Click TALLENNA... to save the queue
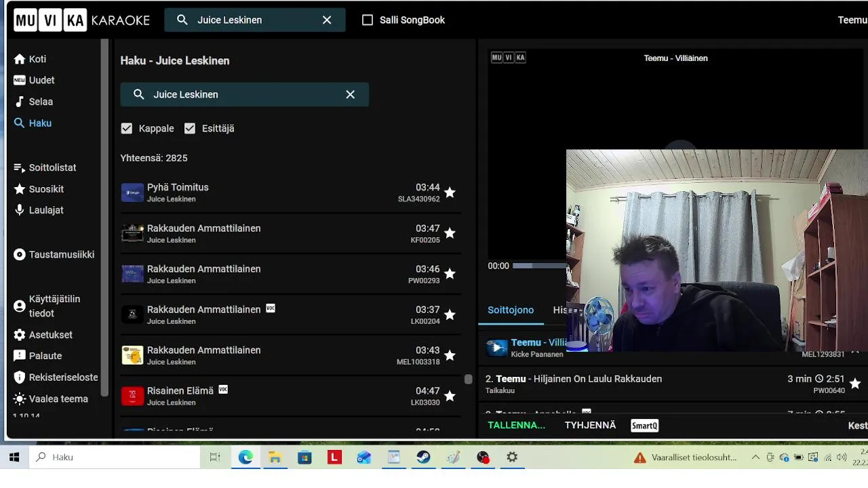 click(x=517, y=425)
